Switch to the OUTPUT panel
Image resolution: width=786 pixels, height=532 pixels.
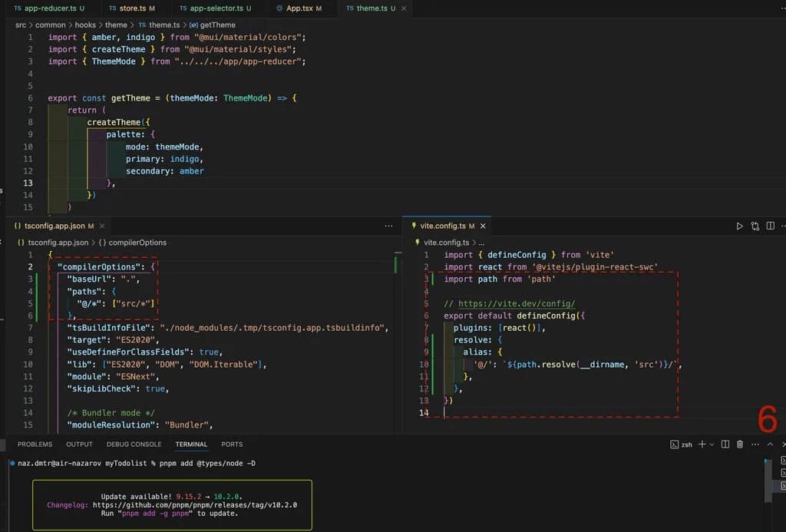click(79, 444)
